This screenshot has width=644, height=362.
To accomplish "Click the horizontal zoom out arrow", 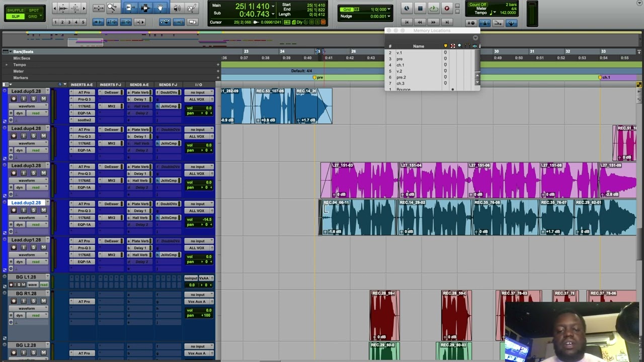I will [55, 8].
